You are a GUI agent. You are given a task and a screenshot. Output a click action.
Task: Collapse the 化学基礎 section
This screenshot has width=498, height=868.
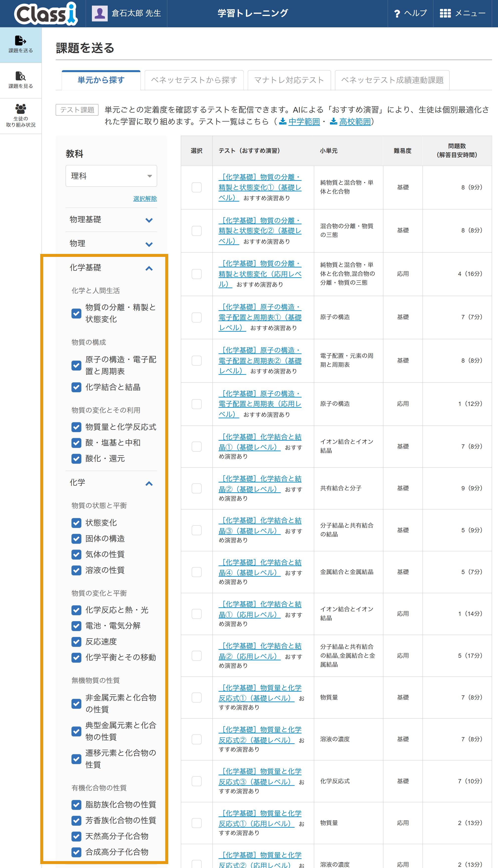coord(111,268)
